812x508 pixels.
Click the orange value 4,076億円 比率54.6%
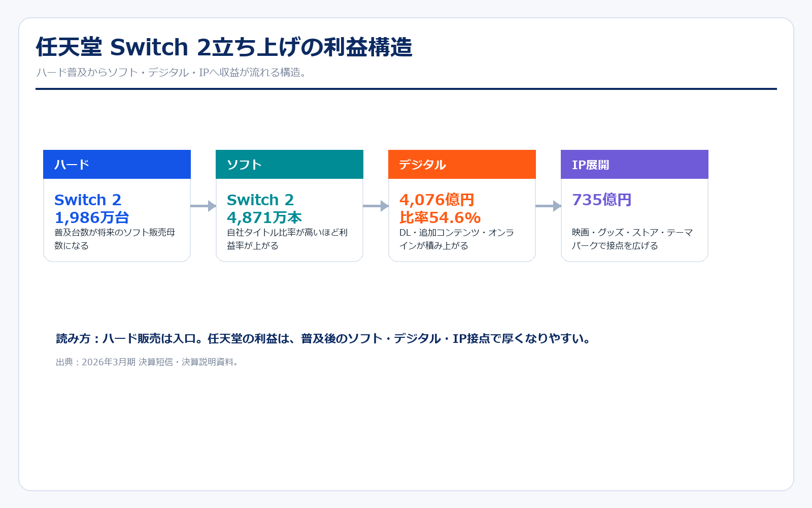click(440, 209)
